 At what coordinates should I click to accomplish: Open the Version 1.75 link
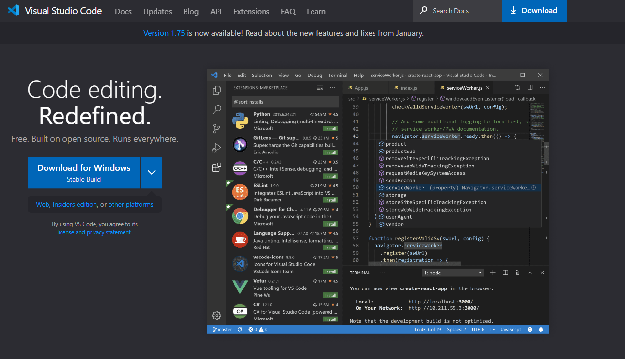(x=164, y=33)
